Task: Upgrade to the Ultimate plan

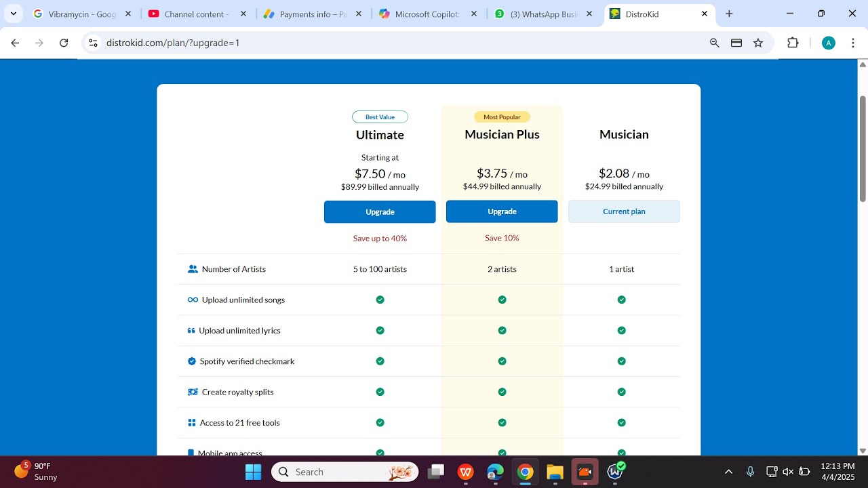Action: 380,211
